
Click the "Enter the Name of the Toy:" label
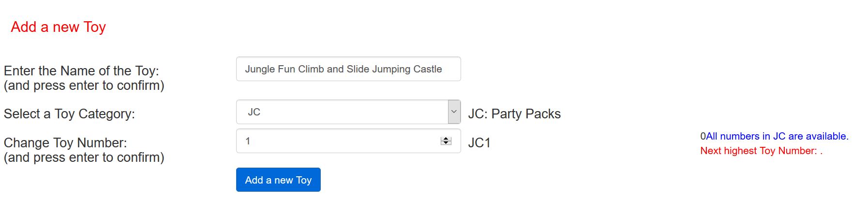coord(81,71)
